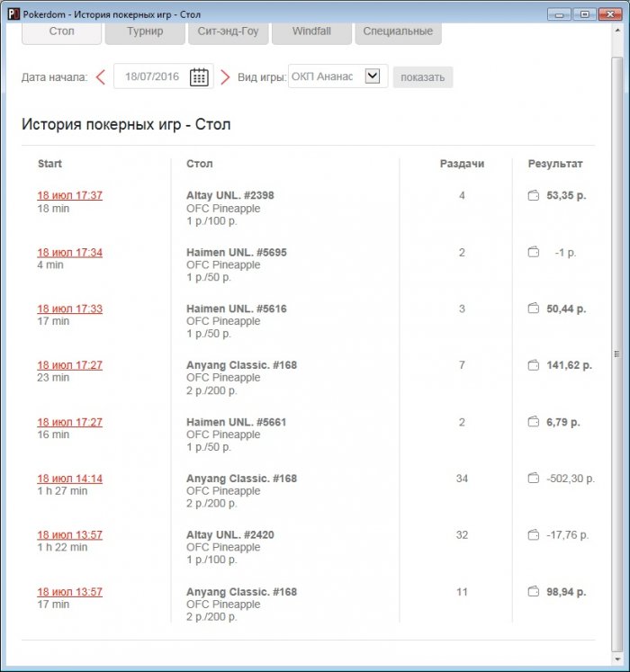Open the calendar date picker icon

click(x=199, y=77)
